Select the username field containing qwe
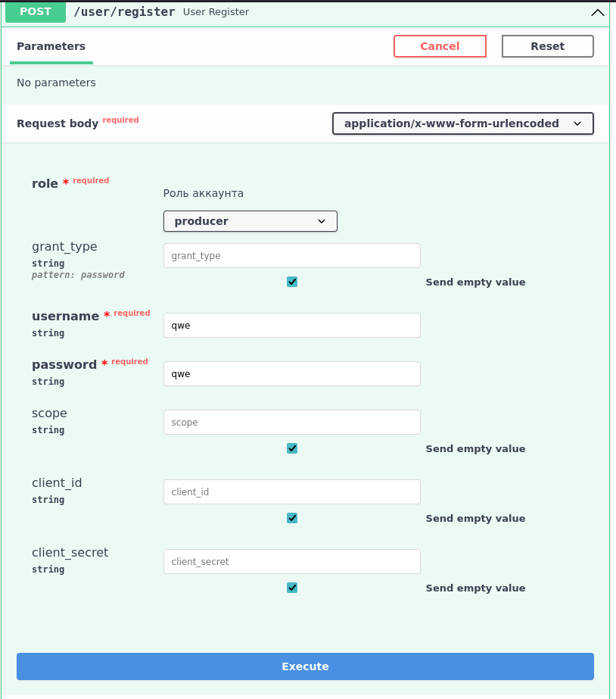 pos(291,325)
